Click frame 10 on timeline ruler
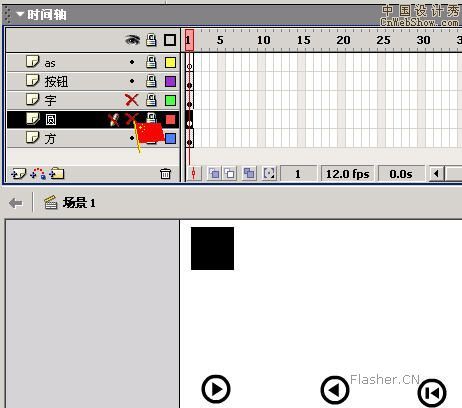The height and width of the screenshot is (408, 462). (263, 40)
